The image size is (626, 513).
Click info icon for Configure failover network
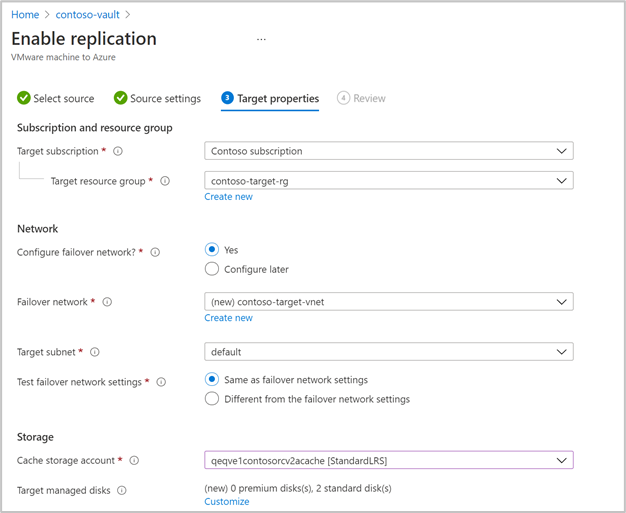(x=155, y=253)
